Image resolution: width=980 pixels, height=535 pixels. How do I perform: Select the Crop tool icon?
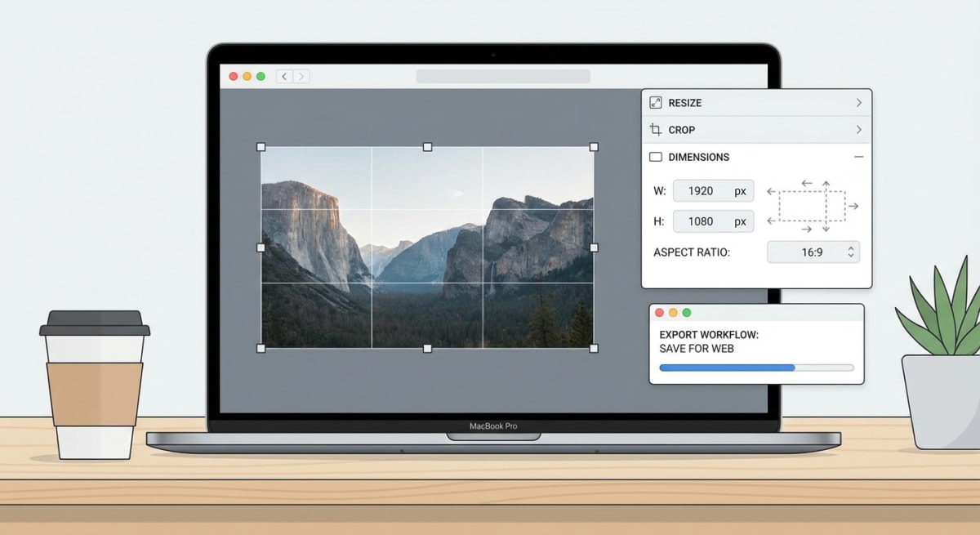pyautogui.click(x=656, y=130)
